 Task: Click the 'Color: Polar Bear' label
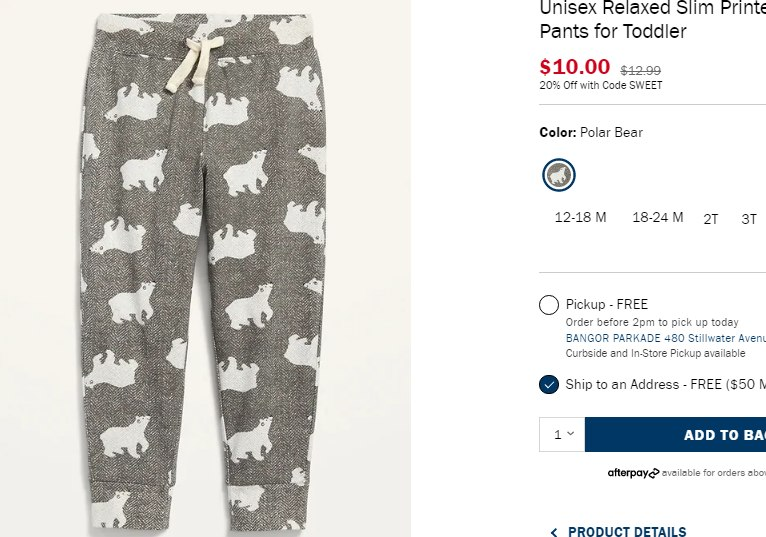[x=591, y=132]
